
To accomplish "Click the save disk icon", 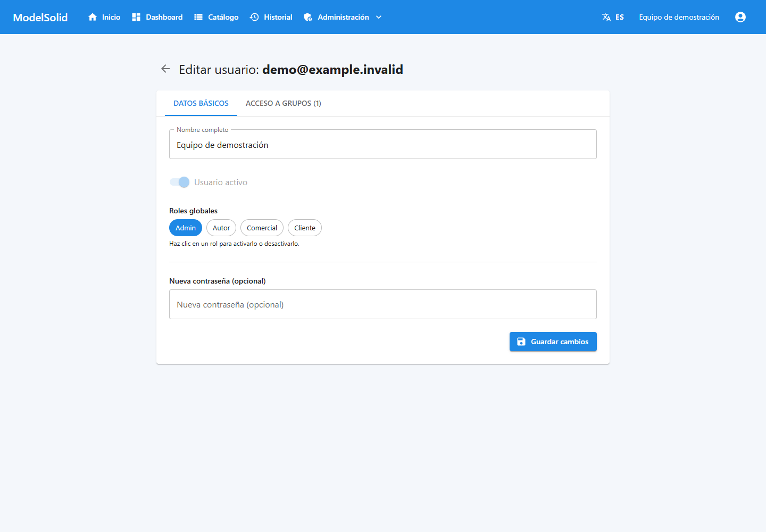I will [x=521, y=342].
